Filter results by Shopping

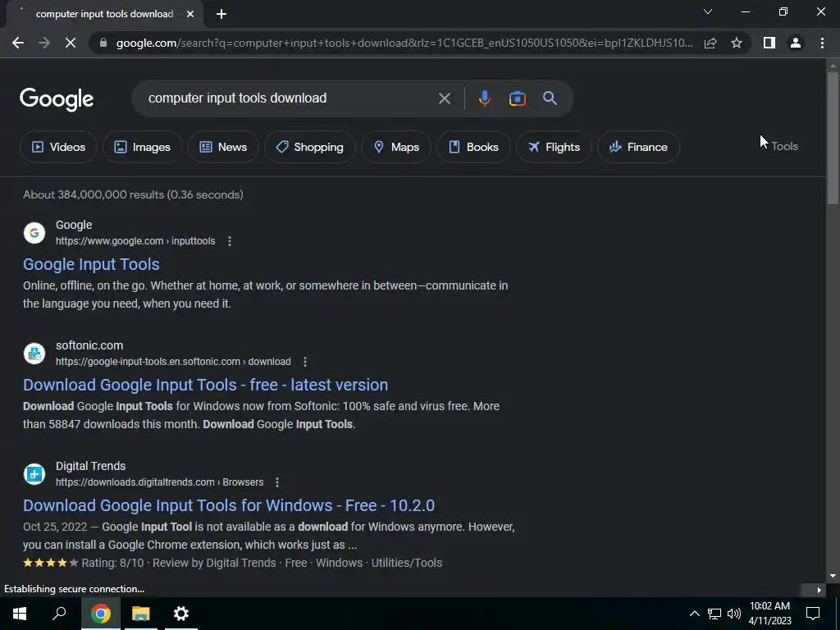pyautogui.click(x=309, y=147)
